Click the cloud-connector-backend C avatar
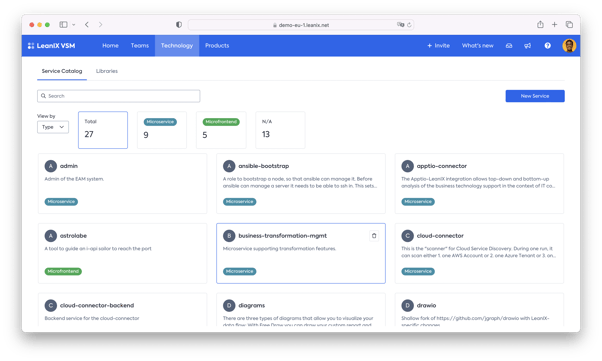602x361 pixels. tap(51, 305)
